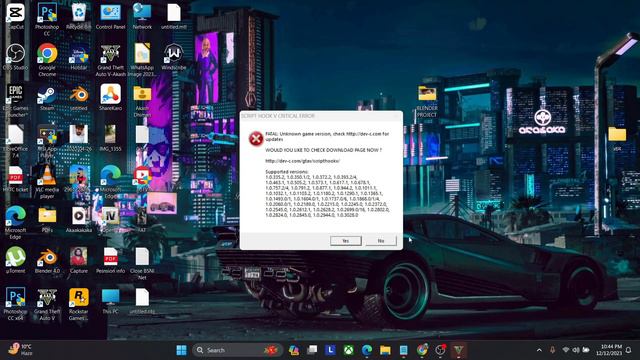Open Task View from taskbar
Screen dimensions: 640x360
point(312,350)
